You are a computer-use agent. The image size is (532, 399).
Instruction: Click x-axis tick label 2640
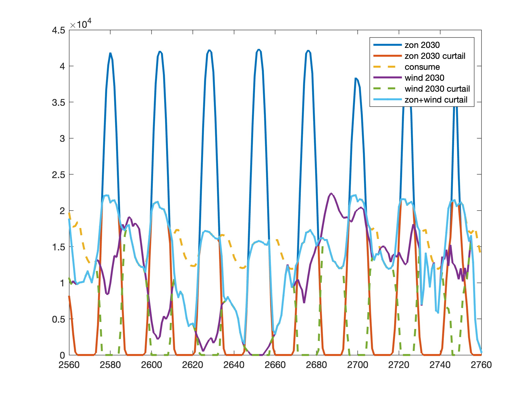tap(234, 365)
